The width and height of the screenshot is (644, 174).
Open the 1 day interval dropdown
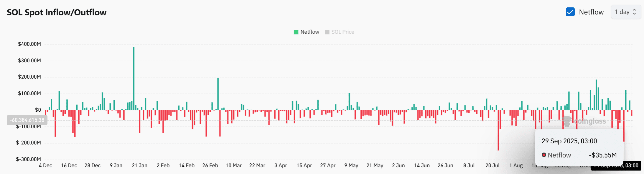[622, 12]
